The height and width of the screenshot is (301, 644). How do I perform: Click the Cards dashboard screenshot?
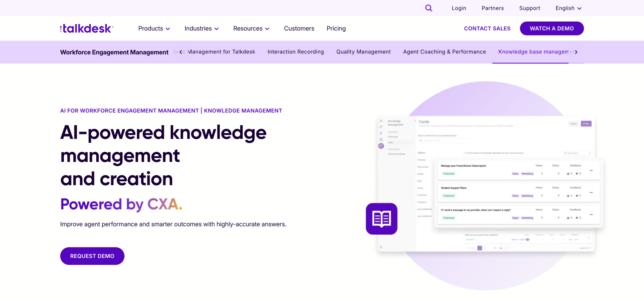click(x=487, y=184)
